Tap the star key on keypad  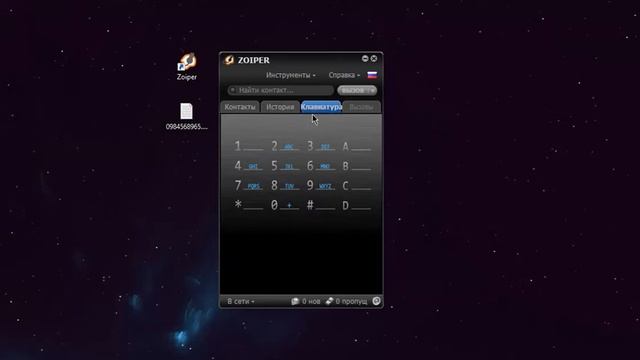249,205
